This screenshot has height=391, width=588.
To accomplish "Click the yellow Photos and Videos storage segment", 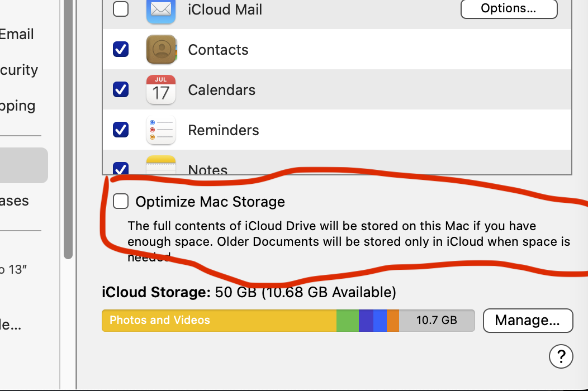I will coord(218,321).
